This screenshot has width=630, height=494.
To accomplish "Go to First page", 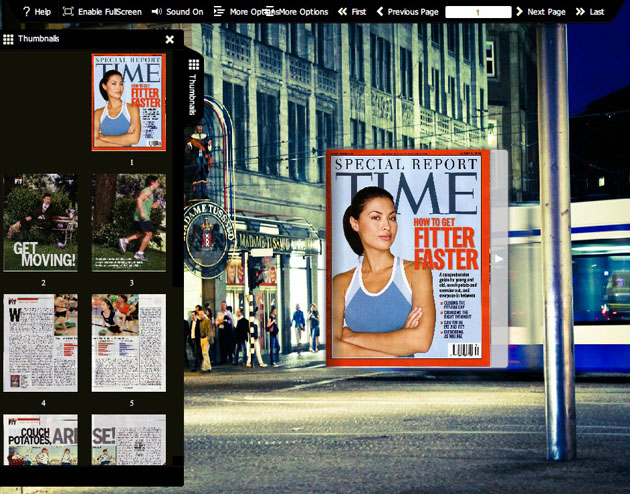I will (x=352, y=12).
